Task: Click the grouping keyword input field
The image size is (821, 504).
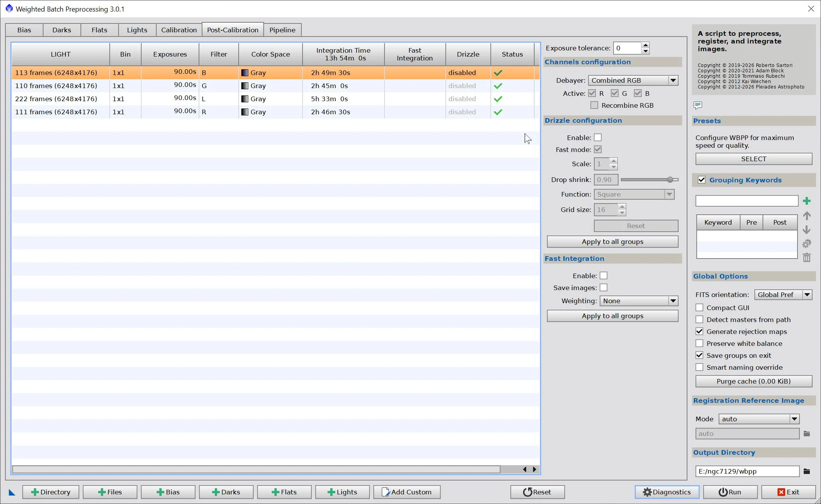Action: click(747, 201)
